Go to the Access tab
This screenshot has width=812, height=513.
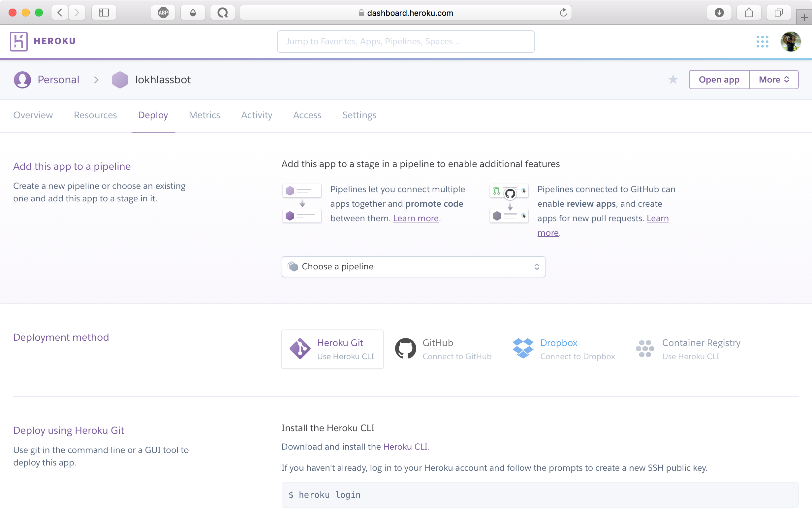(307, 115)
